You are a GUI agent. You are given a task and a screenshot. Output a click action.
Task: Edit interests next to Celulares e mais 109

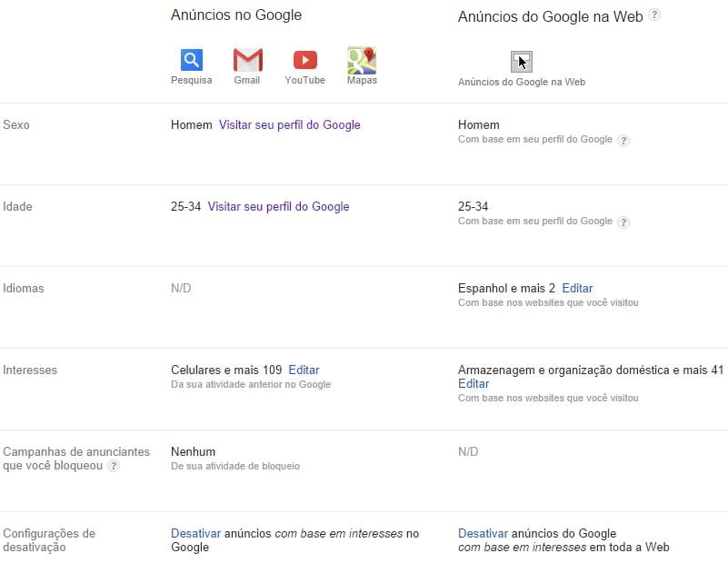[304, 370]
